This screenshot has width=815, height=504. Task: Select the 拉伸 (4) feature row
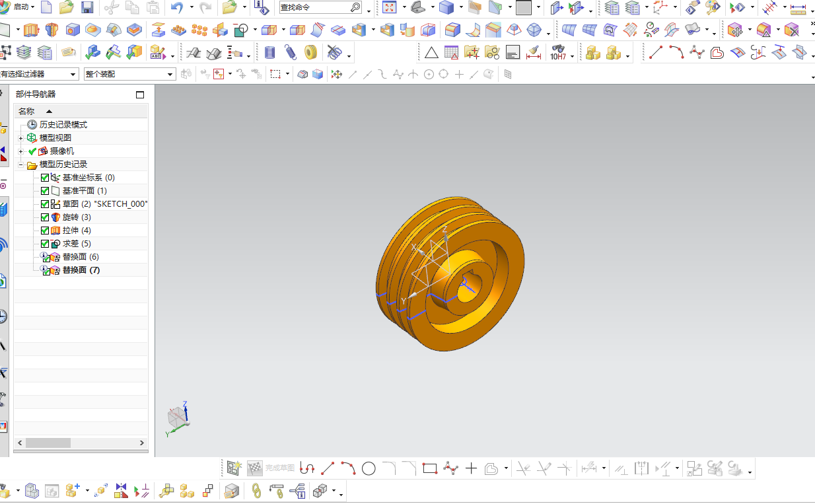77,231
